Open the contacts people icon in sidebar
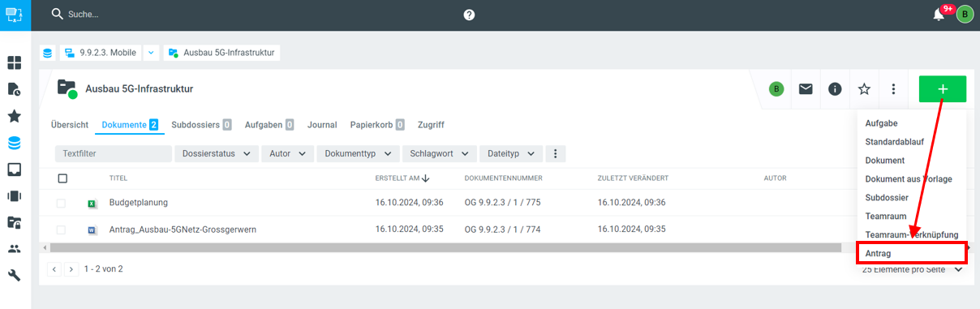Viewport: 980px width, 309px height. 14,249
